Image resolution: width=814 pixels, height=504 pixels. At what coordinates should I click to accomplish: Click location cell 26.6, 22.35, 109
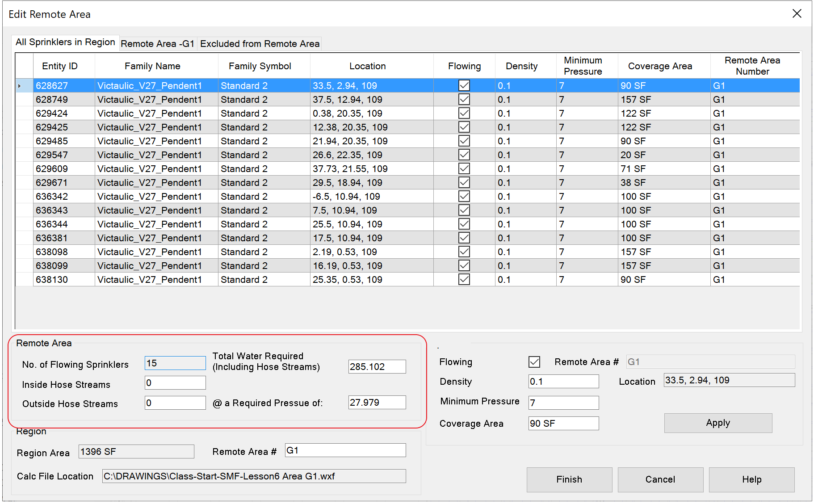pos(372,155)
